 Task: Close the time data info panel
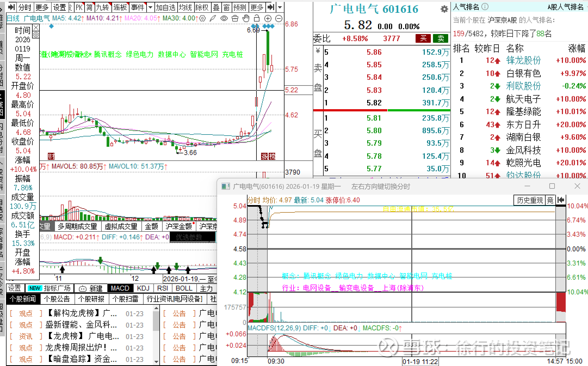point(36,28)
